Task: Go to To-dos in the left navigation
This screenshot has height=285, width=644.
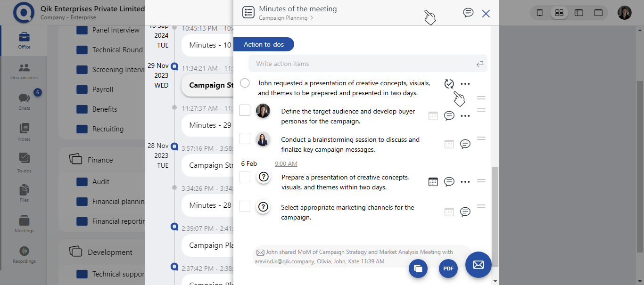Action: pyautogui.click(x=24, y=163)
